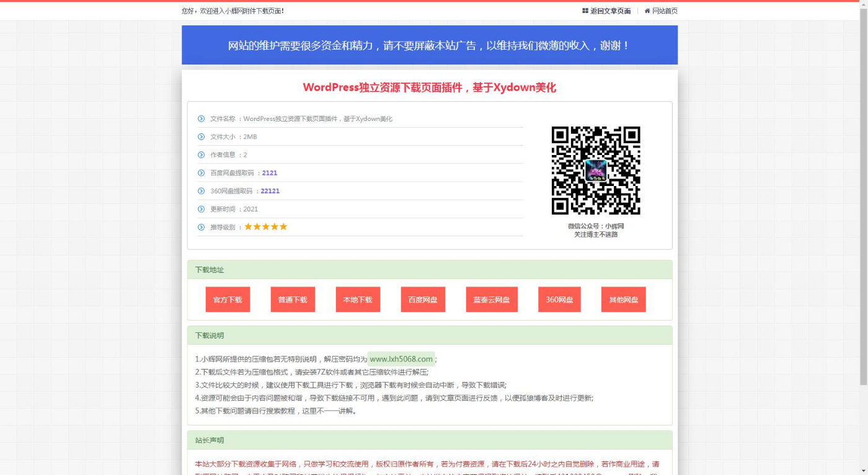Click instruction line 4 about 文章页面进行反馈
This screenshot has width=868, height=475.
[x=394, y=398]
